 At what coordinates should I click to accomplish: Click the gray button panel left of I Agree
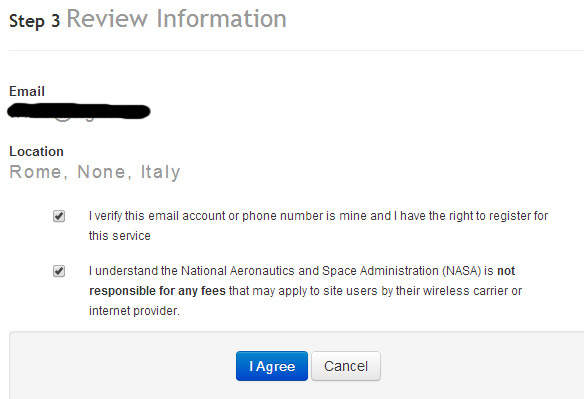tap(123, 366)
